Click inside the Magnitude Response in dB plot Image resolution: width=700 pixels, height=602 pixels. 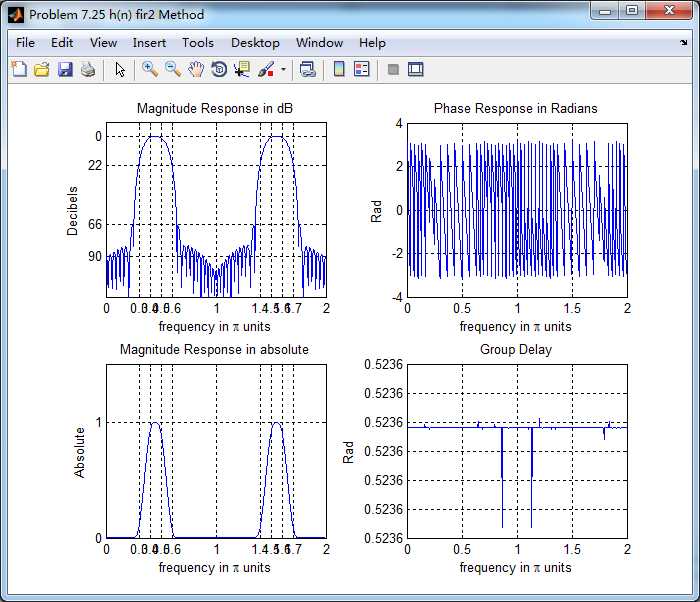(x=216, y=210)
